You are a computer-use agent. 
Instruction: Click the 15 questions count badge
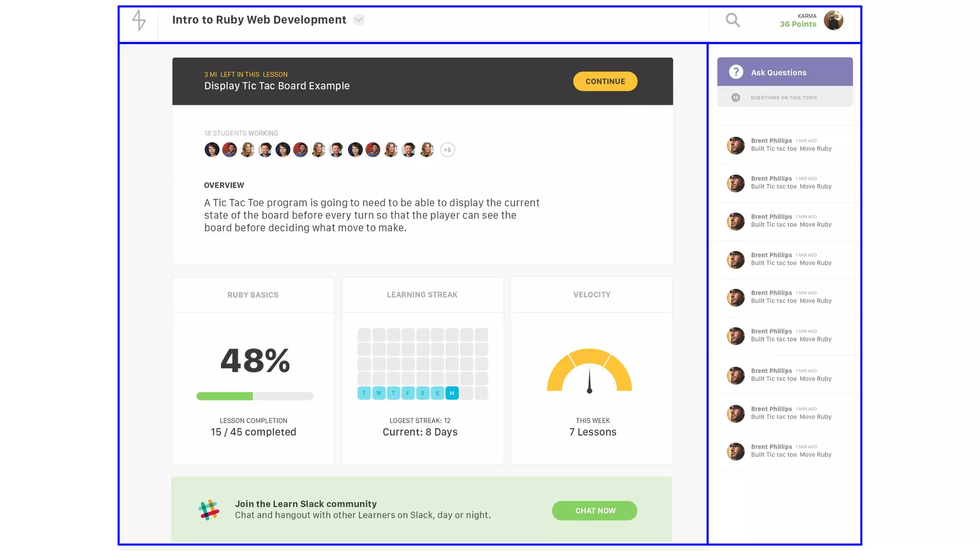click(x=735, y=98)
